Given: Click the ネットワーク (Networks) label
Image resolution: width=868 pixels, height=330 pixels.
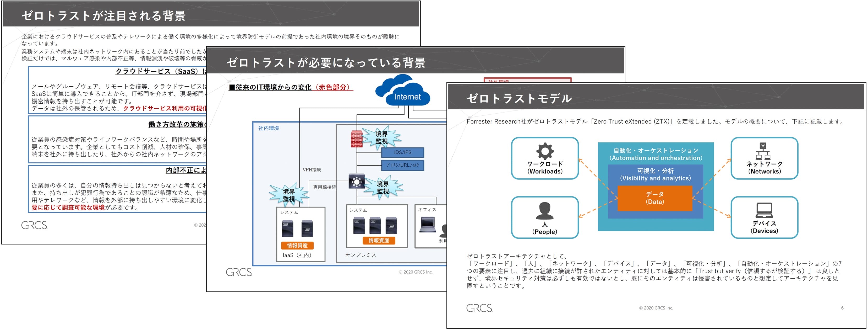Looking at the screenshot, I should [764, 167].
